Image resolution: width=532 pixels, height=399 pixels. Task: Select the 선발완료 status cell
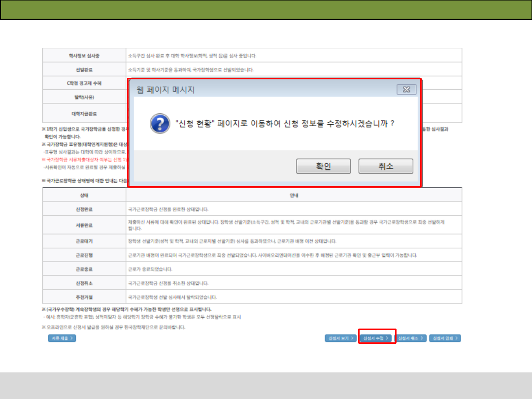tap(84, 69)
